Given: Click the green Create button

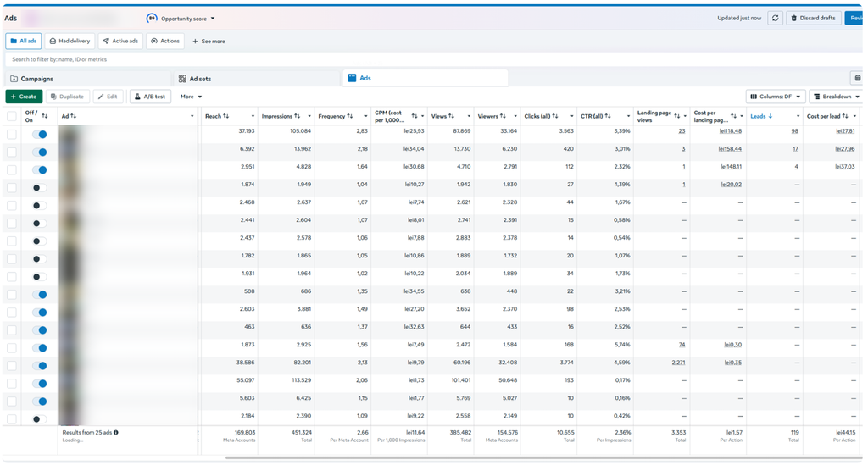Looking at the screenshot, I should pos(24,97).
